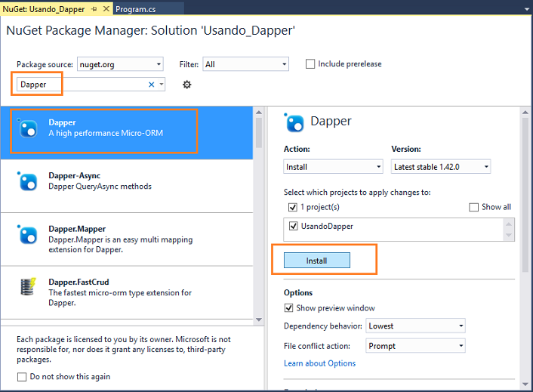
Task: Open Learn about Options link
Action: 319,363
